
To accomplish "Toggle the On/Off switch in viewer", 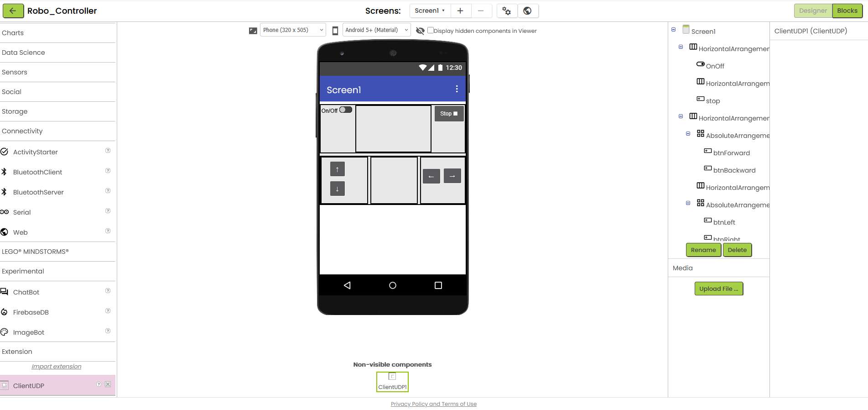I will [x=346, y=110].
